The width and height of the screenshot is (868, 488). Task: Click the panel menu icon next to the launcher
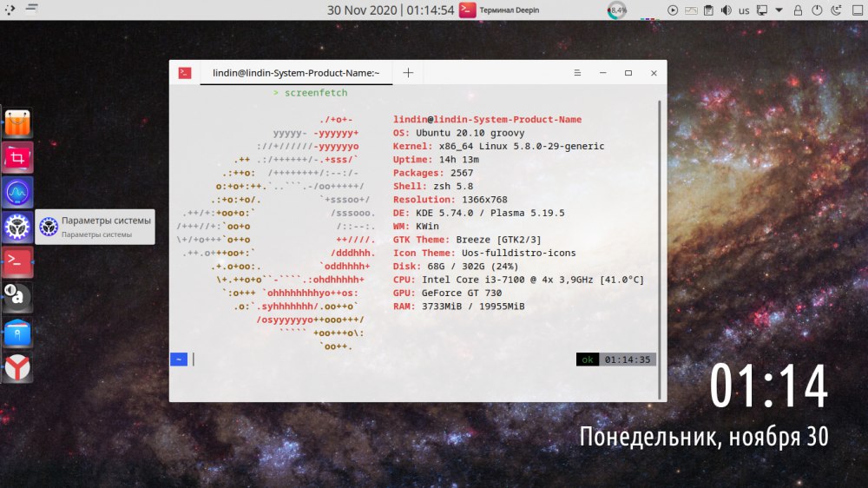coord(31,9)
